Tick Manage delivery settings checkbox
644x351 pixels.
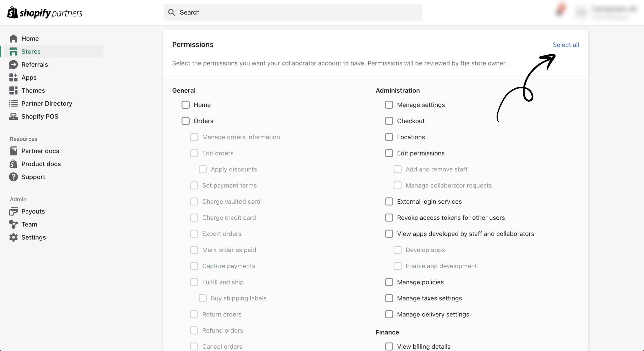click(389, 314)
